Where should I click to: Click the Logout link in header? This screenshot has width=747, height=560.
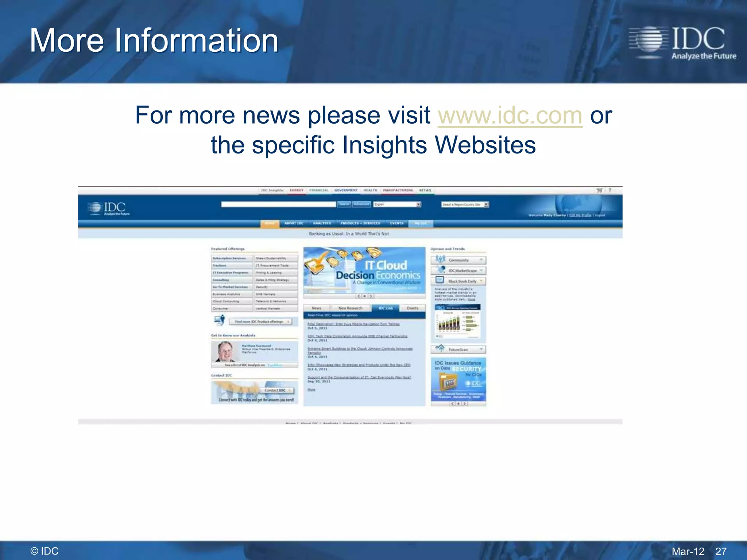pos(600,215)
